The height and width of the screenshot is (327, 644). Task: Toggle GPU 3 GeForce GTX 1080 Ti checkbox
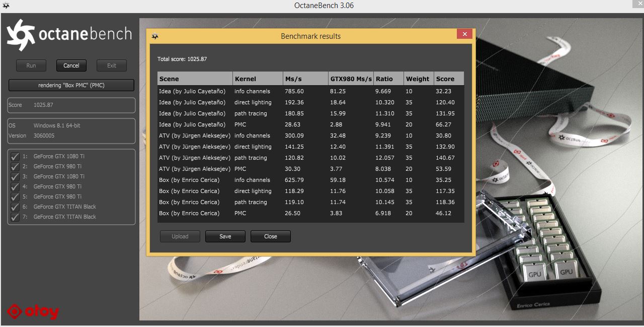[x=15, y=176]
